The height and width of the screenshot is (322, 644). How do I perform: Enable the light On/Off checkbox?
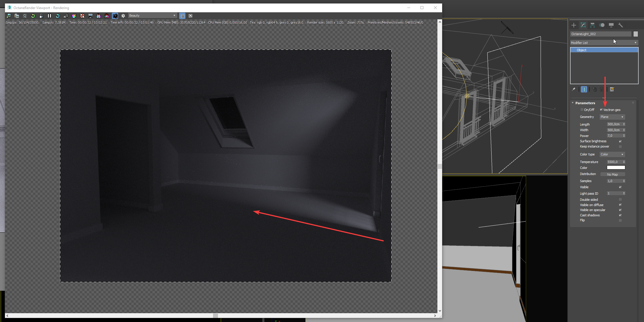(x=582, y=110)
